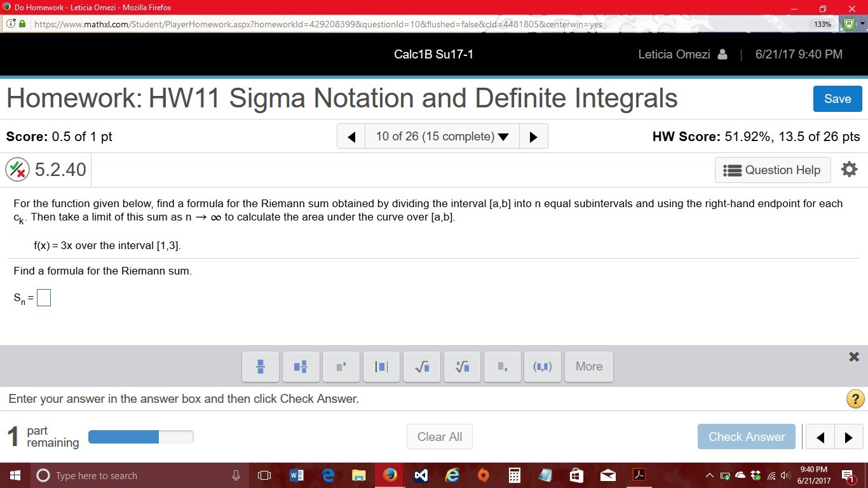Insert a subscript template
Screen dimensions: 868x488
pyautogui.click(x=503, y=367)
